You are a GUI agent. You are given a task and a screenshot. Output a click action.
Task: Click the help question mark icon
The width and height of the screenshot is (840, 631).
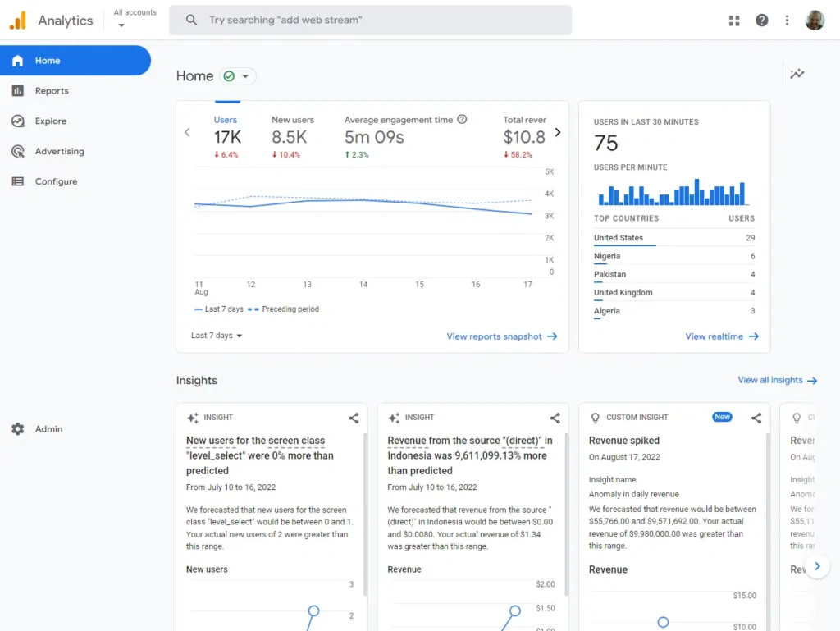762,21
